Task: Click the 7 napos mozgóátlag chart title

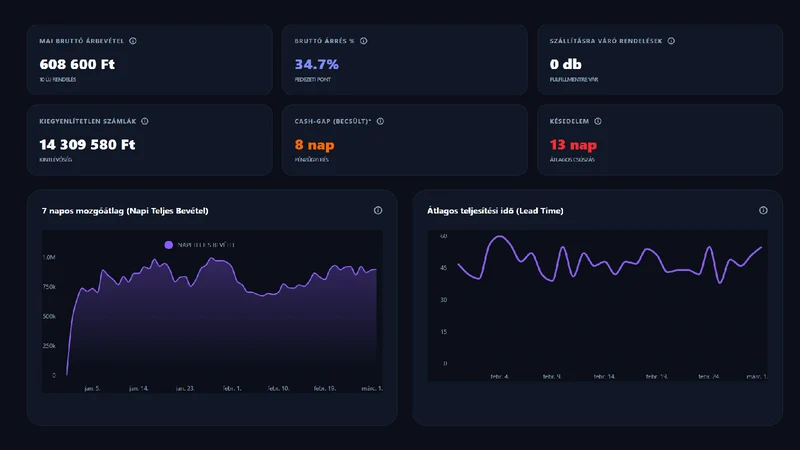Action: (x=125, y=211)
